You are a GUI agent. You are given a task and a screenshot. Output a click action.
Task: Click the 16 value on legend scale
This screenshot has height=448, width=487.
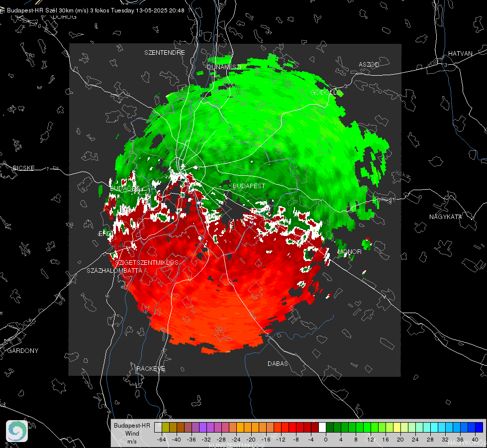click(385, 440)
